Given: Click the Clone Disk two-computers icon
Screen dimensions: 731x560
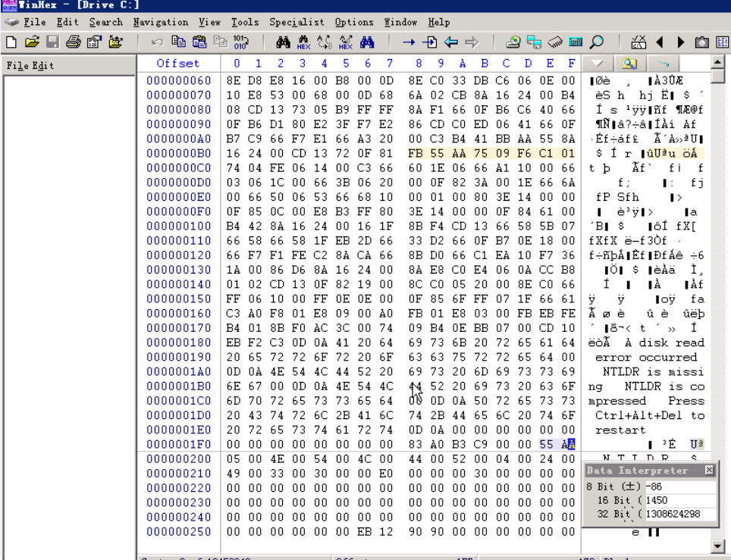Looking at the screenshot, I should click(534, 42).
